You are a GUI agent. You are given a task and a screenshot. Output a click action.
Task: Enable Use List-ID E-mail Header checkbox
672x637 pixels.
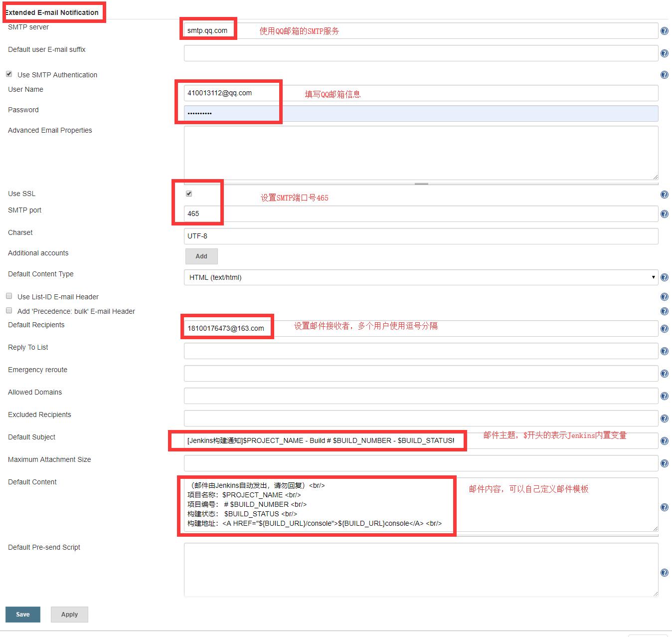(x=9, y=296)
